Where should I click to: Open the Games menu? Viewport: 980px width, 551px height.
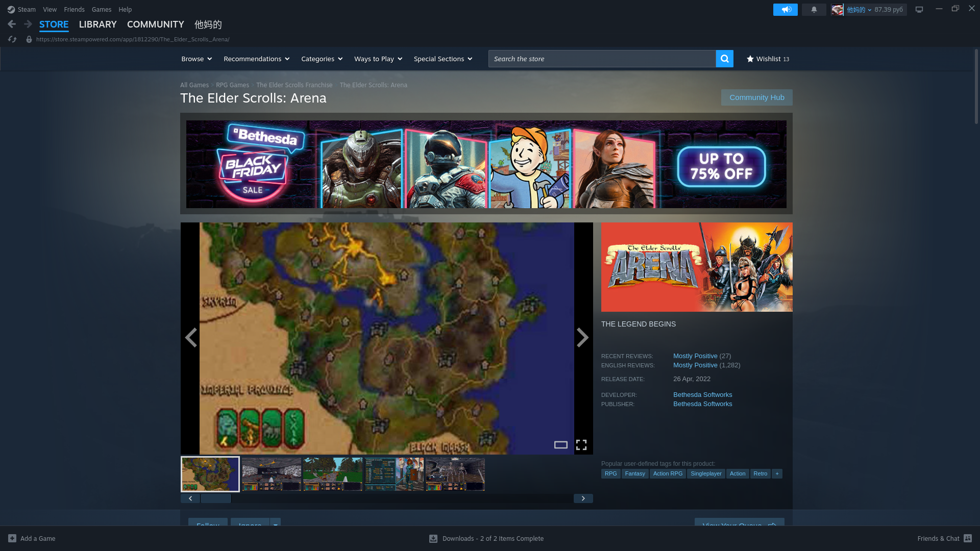pyautogui.click(x=101, y=9)
